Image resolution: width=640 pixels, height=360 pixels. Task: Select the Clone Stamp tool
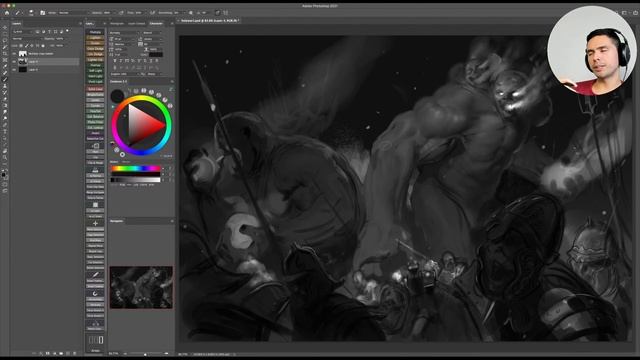click(5, 86)
